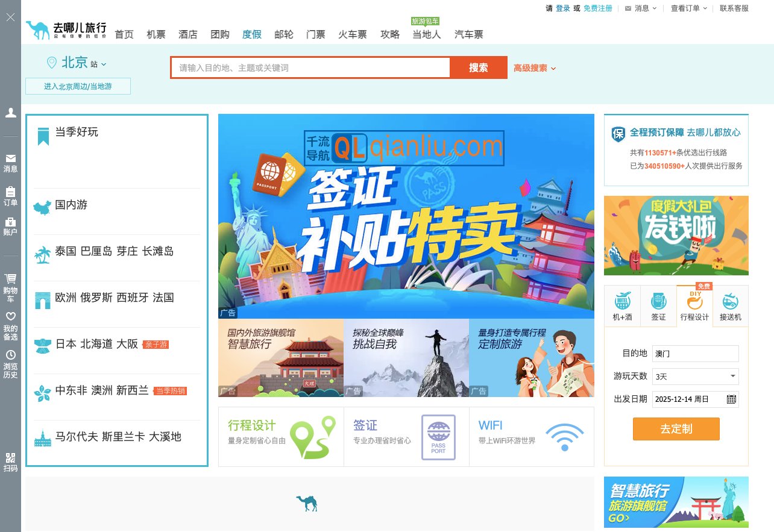Switch to the 火车票 train tickets nav tab
Viewport: 774px width, 532px height.
tap(351, 34)
